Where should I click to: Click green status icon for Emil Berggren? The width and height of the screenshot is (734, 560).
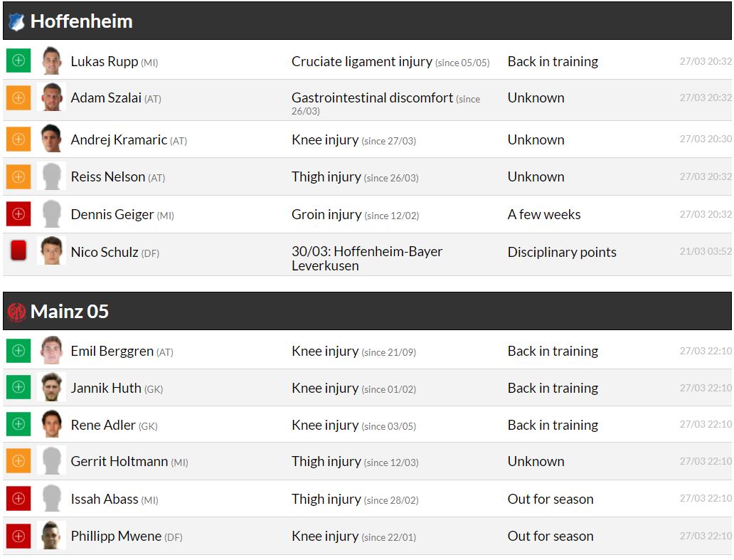[18, 351]
